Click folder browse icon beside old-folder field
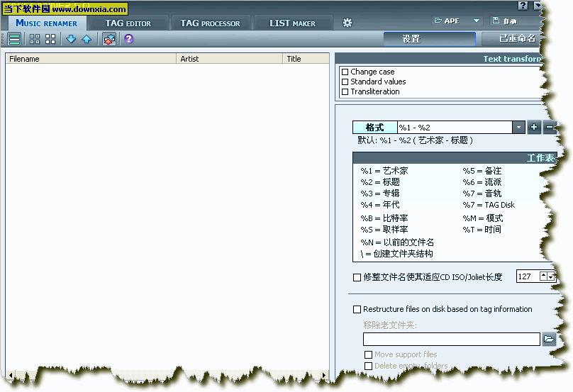 549,339
